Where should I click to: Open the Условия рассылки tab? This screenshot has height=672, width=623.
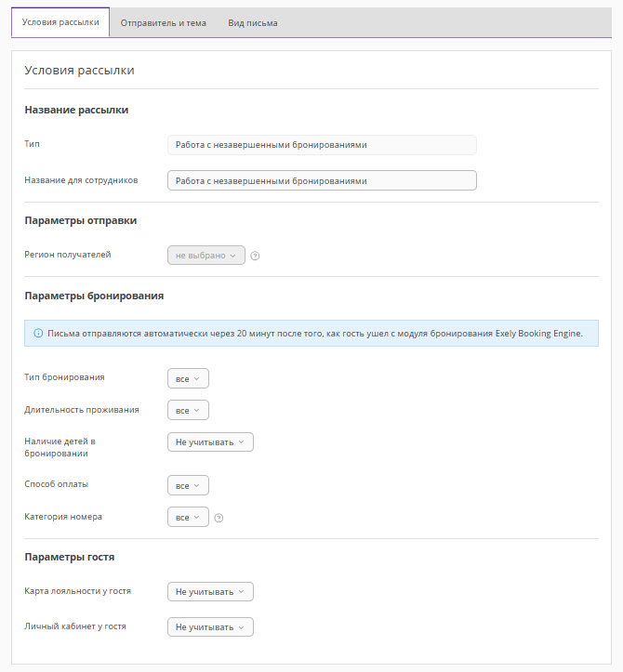(60, 22)
